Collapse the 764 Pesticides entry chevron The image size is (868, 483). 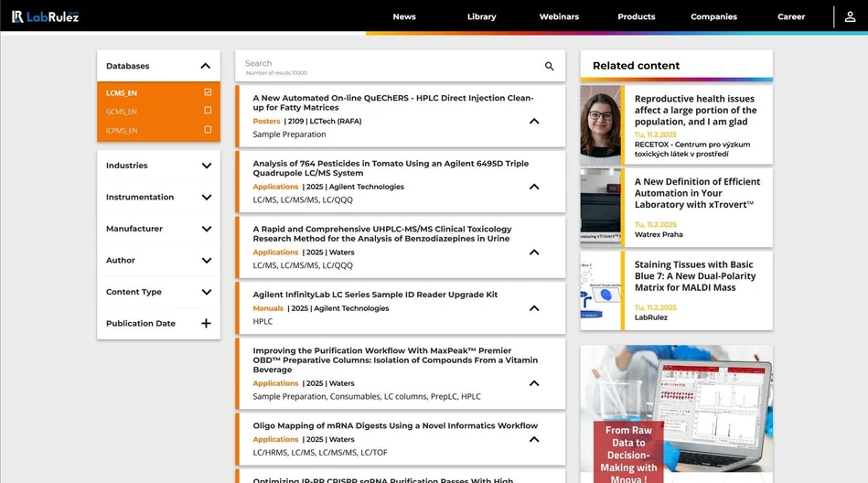click(534, 187)
